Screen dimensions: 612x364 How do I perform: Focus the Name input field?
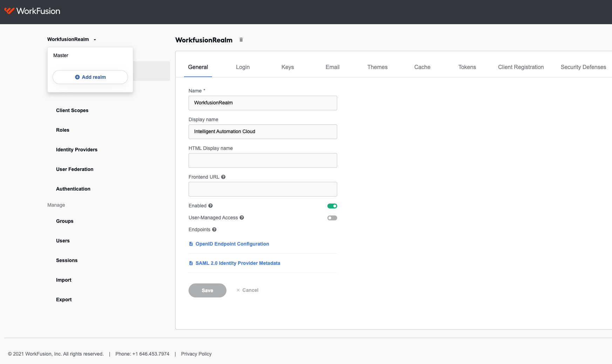[263, 103]
